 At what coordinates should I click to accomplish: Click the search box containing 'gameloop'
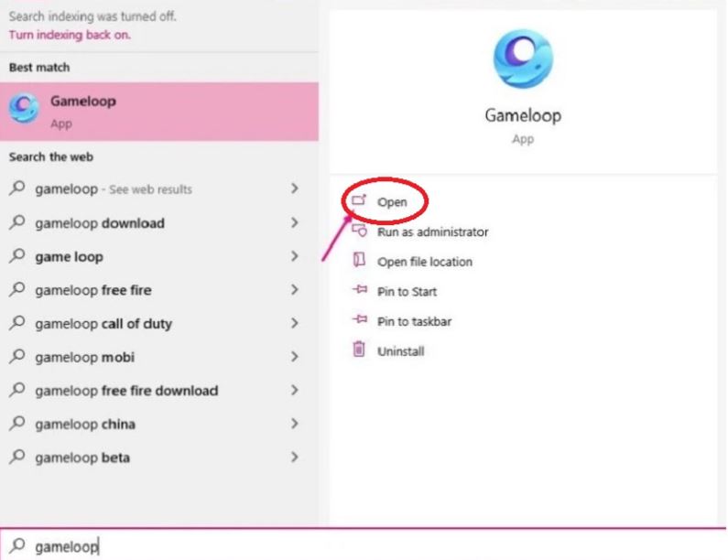pos(364,546)
